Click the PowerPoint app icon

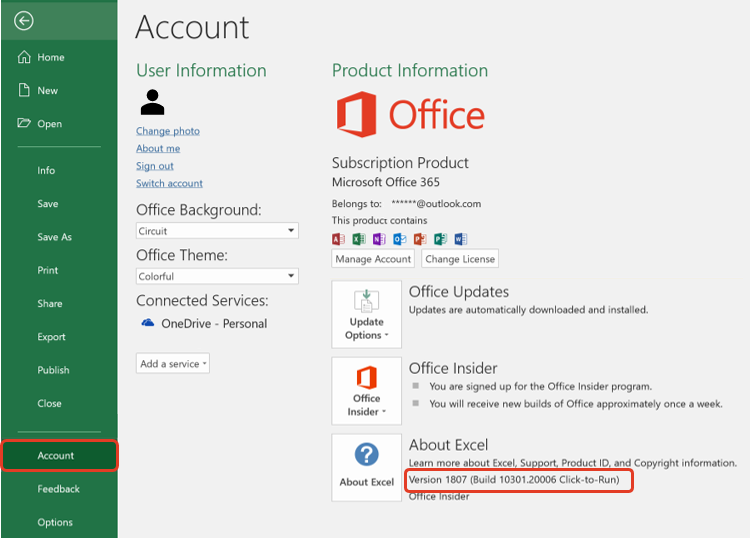point(420,239)
